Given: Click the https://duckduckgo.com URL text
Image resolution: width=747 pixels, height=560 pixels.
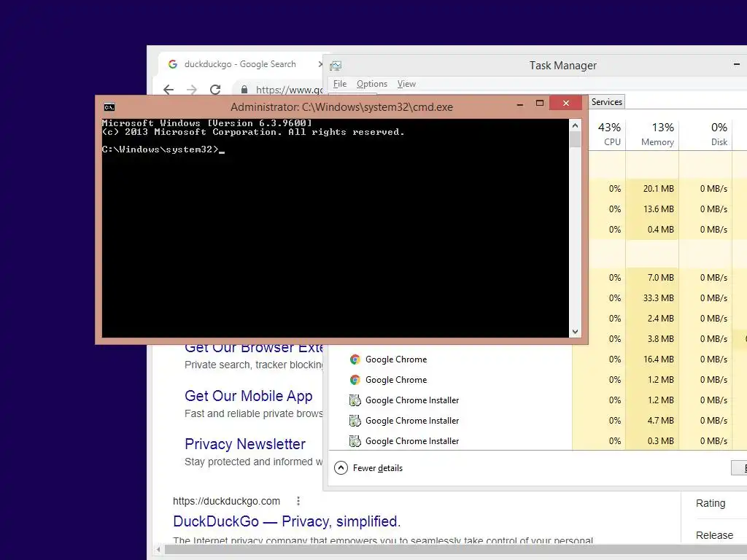Looking at the screenshot, I should click(226, 501).
